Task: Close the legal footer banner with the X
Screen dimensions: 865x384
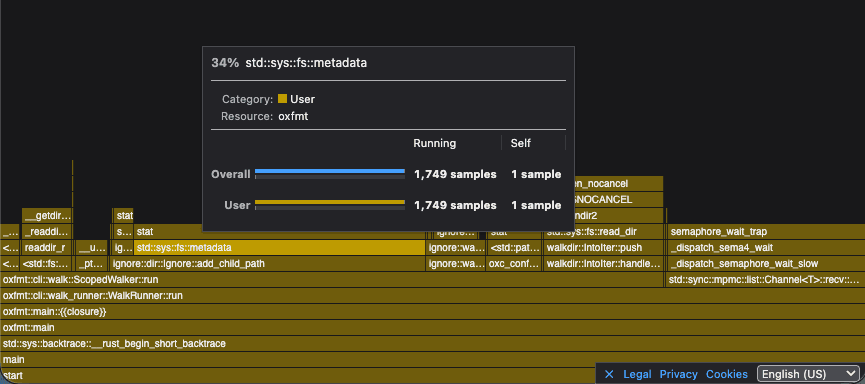Action: point(608,374)
